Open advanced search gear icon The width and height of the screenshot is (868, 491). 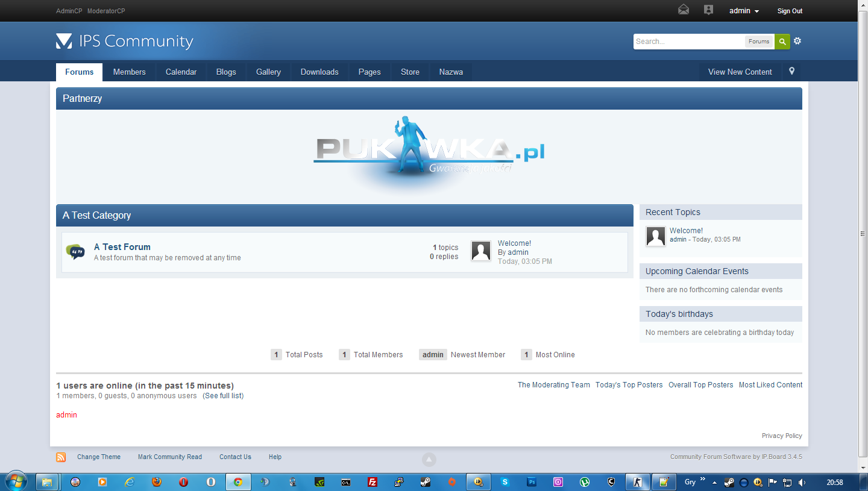click(x=797, y=41)
